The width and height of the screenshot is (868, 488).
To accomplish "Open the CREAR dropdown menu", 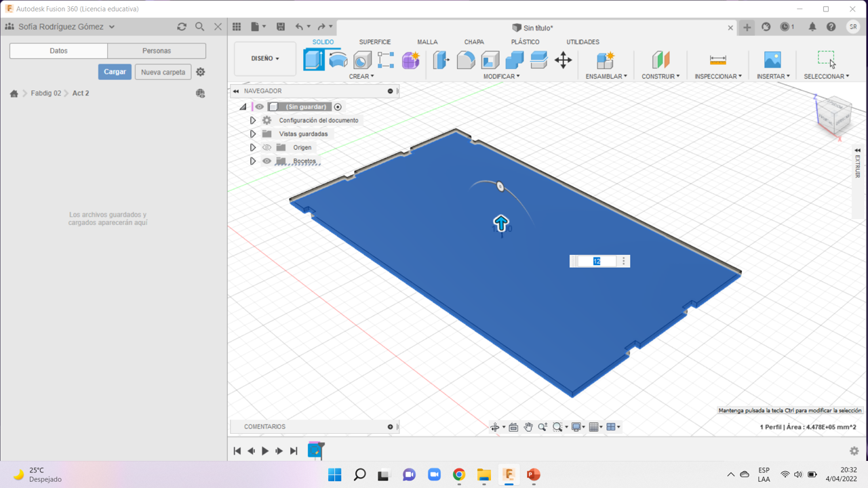I will point(362,76).
